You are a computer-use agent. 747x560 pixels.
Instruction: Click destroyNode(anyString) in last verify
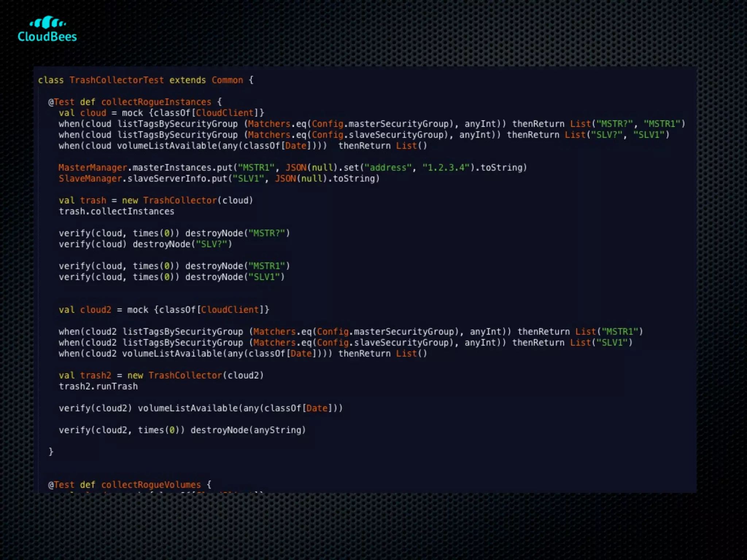point(248,430)
